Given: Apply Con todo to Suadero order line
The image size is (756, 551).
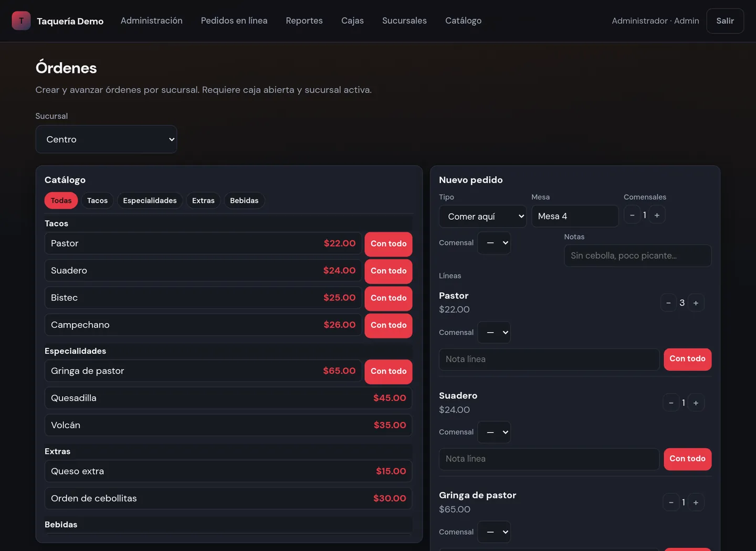Looking at the screenshot, I should 688,459.
